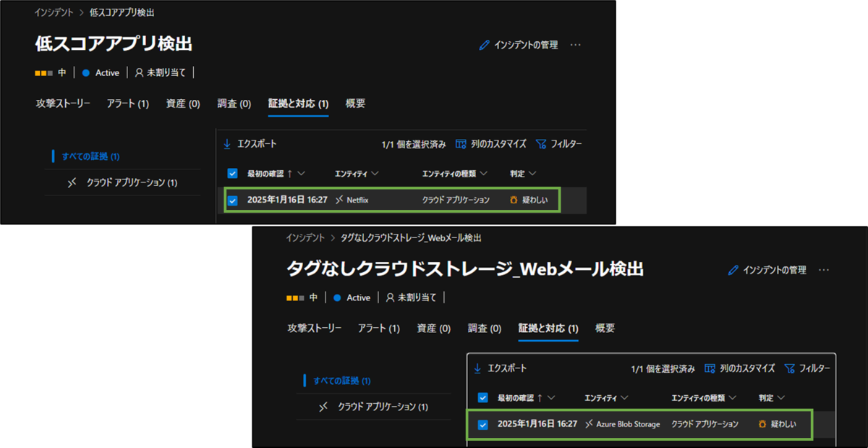The height and width of the screenshot is (448, 868).
Task: Click the 未割り当て person icon in the 低スコアアプリ検出 incident
Action: click(140, 72)
